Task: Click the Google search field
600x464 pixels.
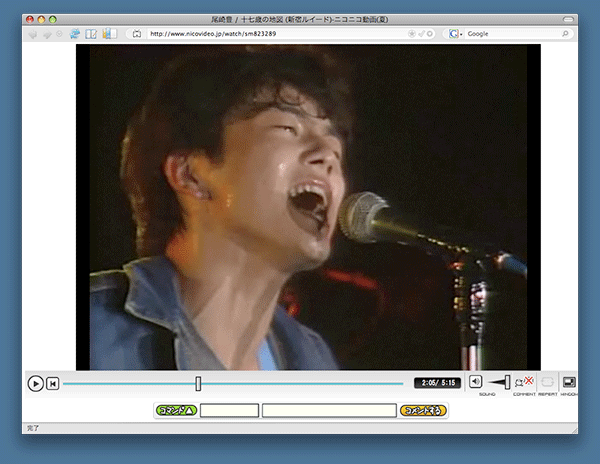Action: tap(513, 34)
